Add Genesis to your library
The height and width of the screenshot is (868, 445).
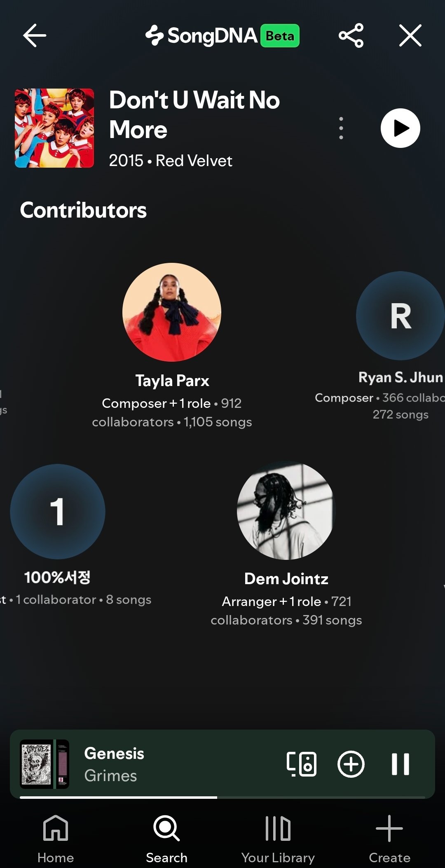351,764
